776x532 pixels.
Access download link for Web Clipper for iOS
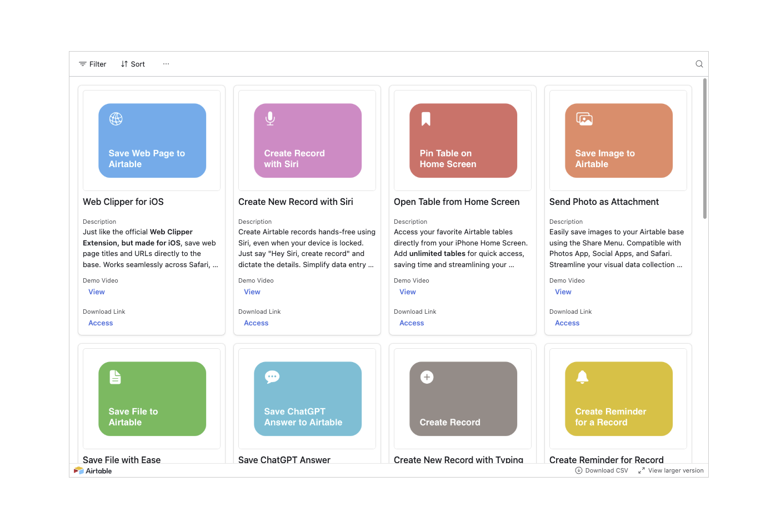click(x=101, y=323)
